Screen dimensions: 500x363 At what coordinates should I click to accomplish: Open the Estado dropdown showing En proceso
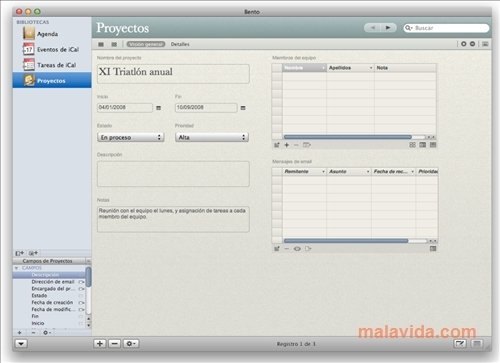click(x=131, y=137)
